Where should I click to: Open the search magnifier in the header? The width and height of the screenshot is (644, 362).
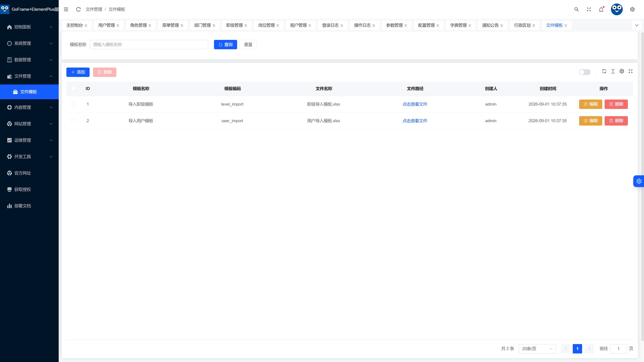coord(577,9)
